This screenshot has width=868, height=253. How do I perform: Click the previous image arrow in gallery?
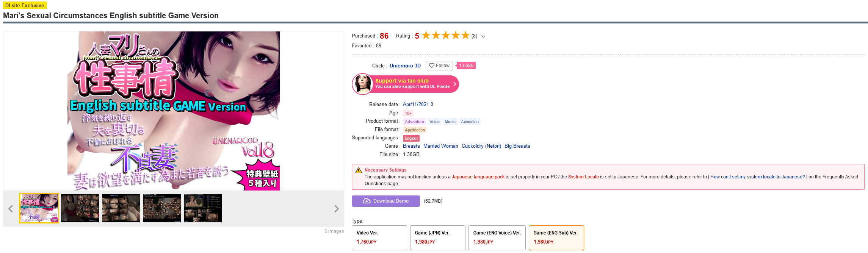[11, 209]
